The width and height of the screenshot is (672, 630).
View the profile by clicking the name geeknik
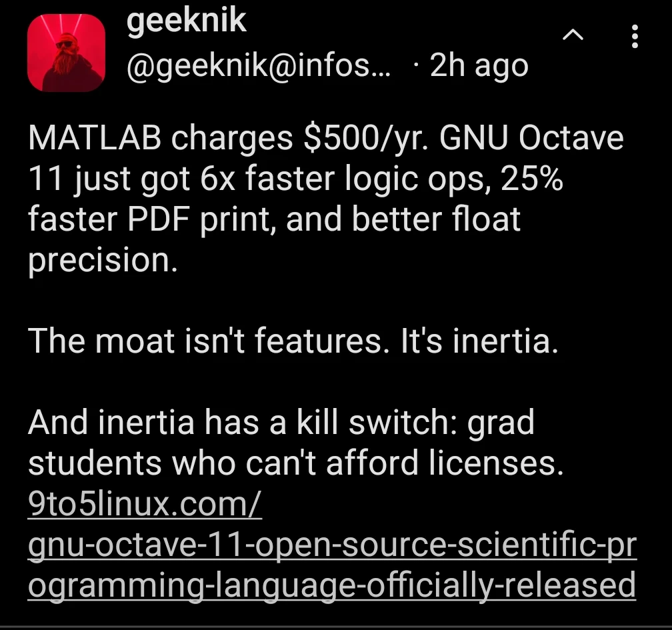pos(187,20)
